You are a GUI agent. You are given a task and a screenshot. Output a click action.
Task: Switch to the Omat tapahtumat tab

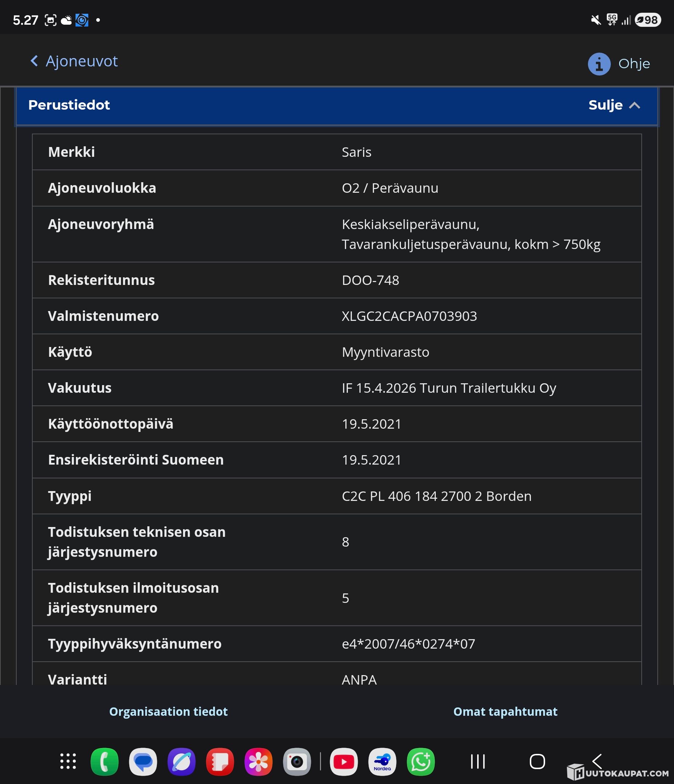click(505, 711)
